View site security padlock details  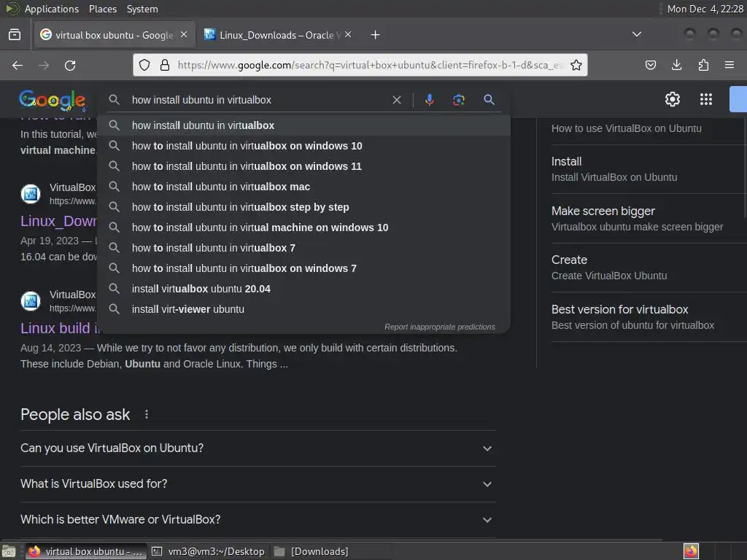(165, 65)
